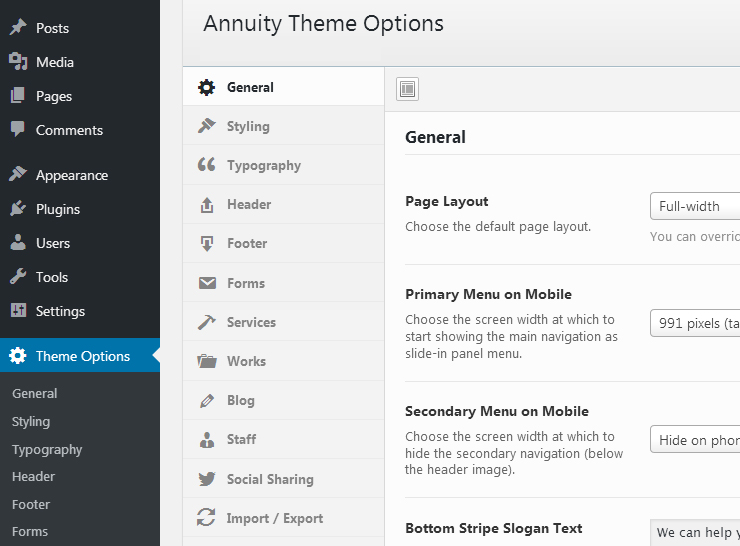The image size is (740, 546).
Task: Switch to the Styling options tab label
Action: 248,126
